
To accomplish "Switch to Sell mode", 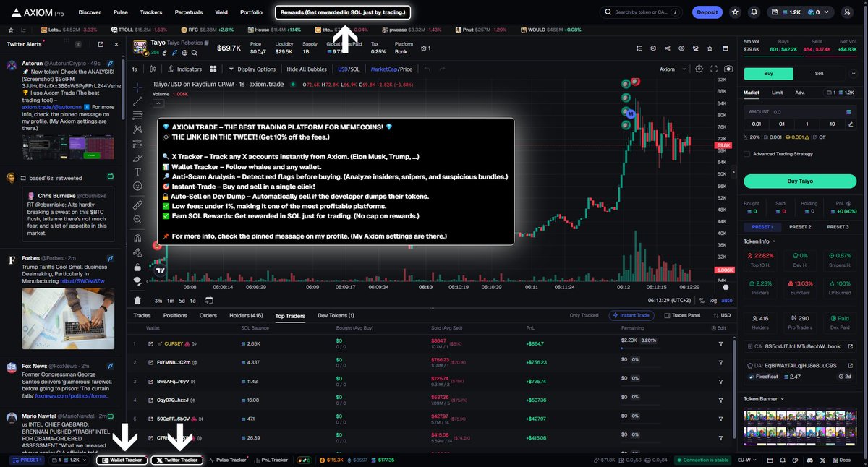I will 819,74.
